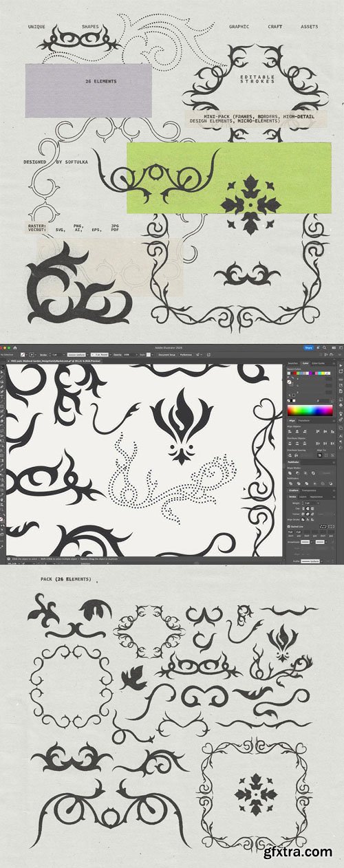The image size is (344, 868).
Task: Select Projecting Cap in Stroke panel
Action: tap(312, 508)
